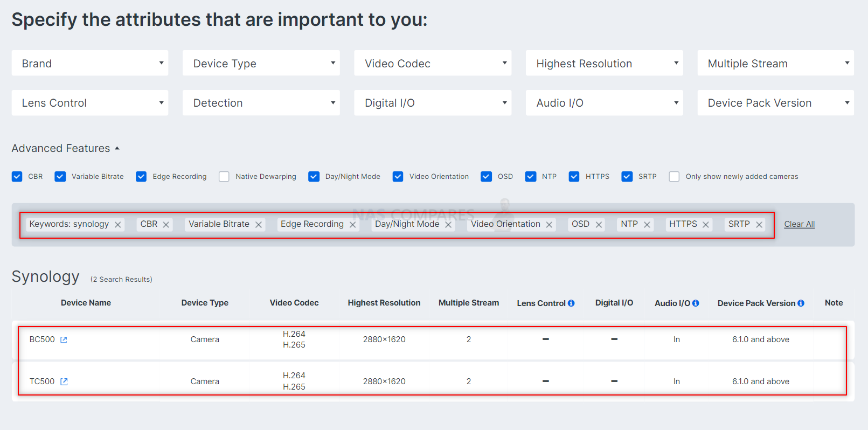Open the Digital I/O dropdown
Image resolution: width=868 pixels, height=430 pixels.
coord(433,103)
